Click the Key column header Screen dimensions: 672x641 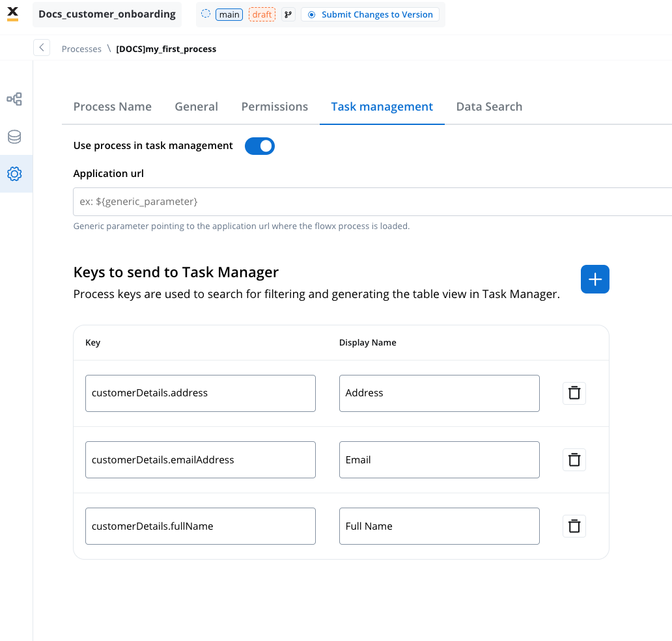point(92,342)
